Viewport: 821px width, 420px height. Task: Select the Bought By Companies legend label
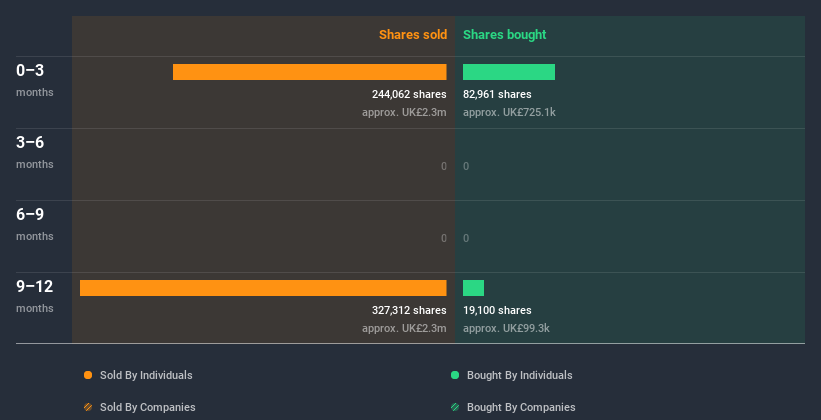[521, 407]
